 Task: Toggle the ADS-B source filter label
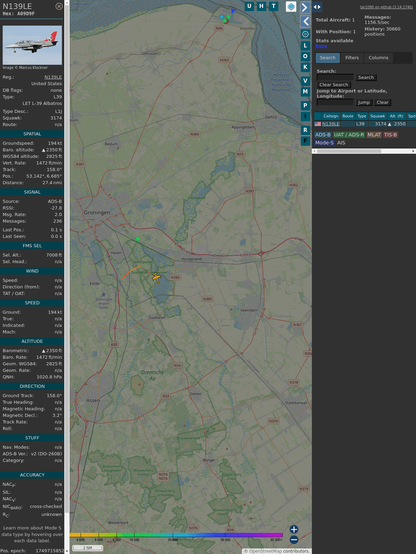click(x=322, y=135)
